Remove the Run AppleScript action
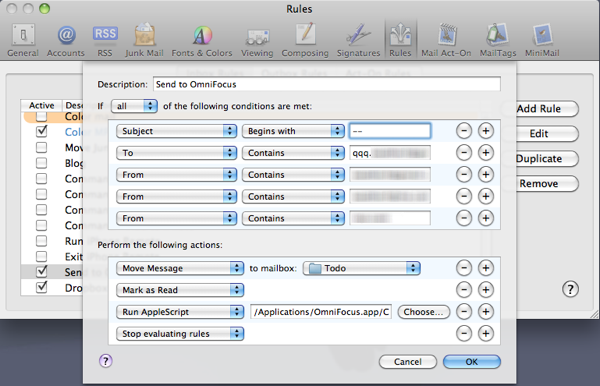Screen dimensions: 600x386 464,312
